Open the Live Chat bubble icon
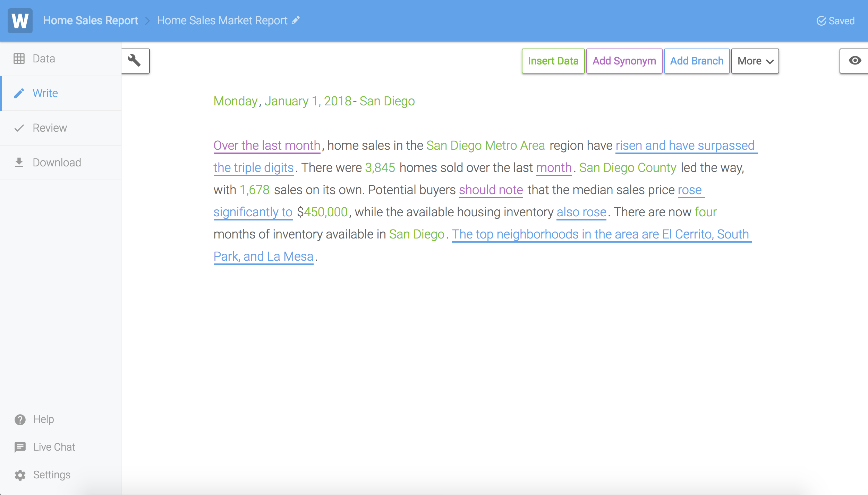This screenshot has height=495, width=868. point(20,447)
